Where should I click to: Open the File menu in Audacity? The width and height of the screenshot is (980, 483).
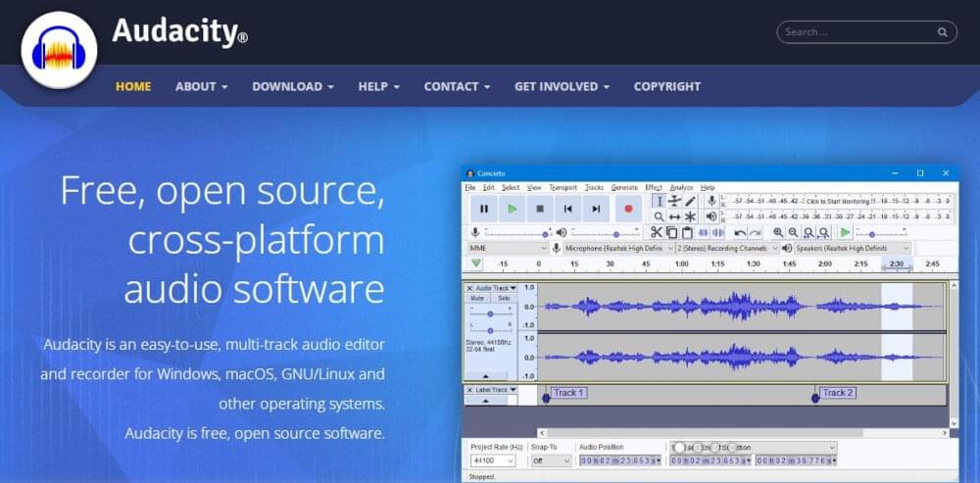pos(470,187)
